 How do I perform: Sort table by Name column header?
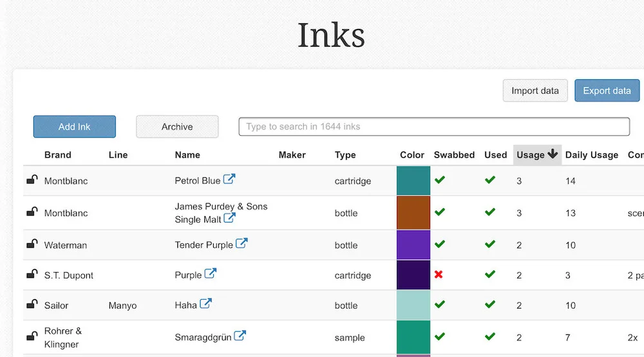[x=187, y=154]
